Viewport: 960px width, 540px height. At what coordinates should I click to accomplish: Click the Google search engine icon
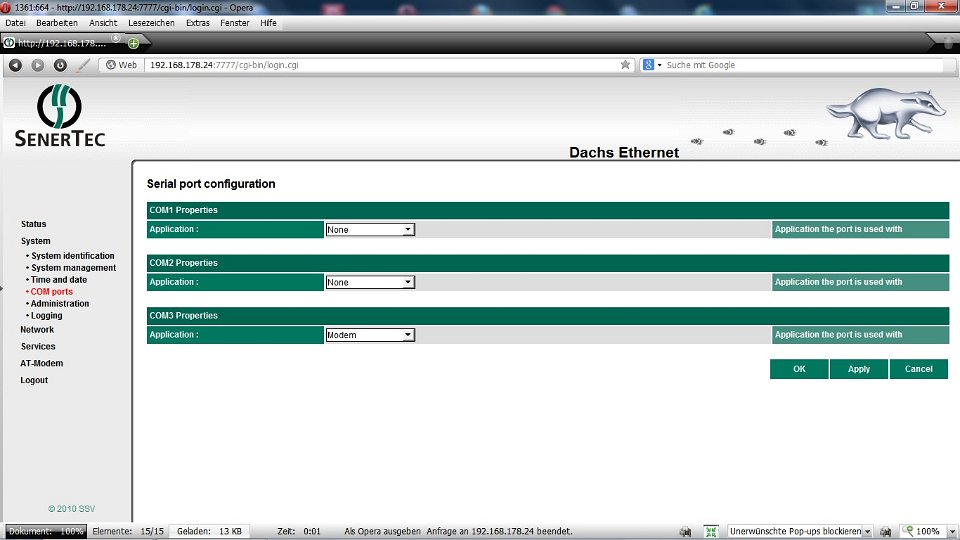click(x=649, y=65)
